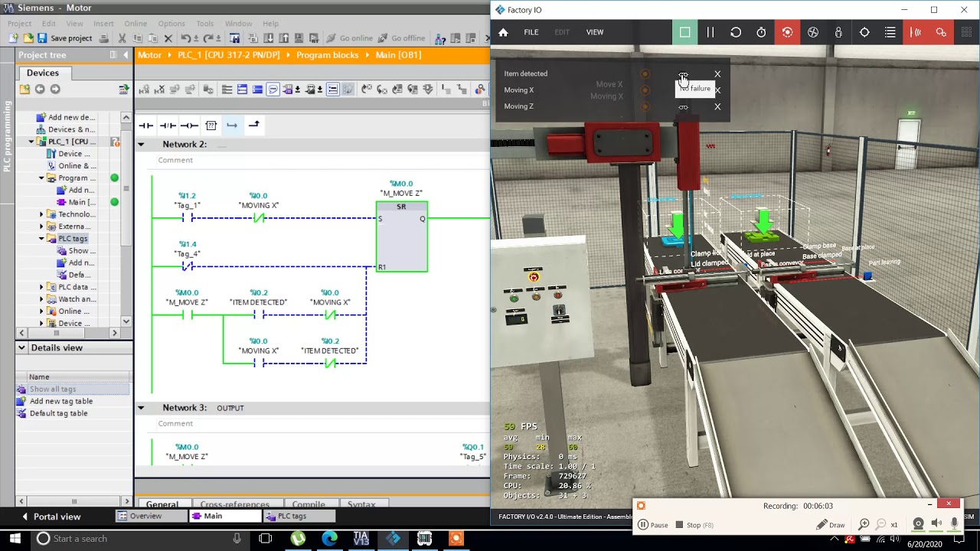The height and width of the screenshot is (551, 980).
Task: Switch to first person camera in Factory IO
Action: click(838, 32)
